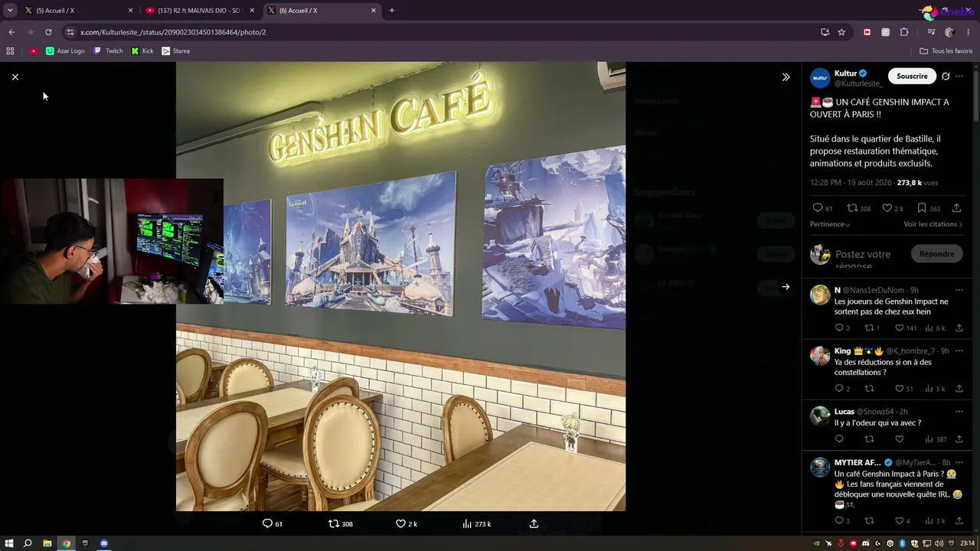Open the tab search dropdown arrow
Image resolution: width=980 pixels, height=551 pixels.
10,11
